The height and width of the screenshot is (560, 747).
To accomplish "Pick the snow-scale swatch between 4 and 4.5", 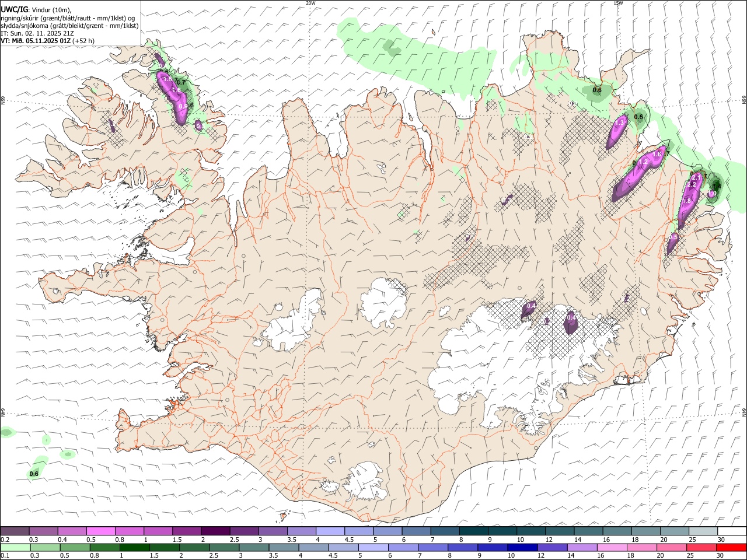I will click(330, 531).
